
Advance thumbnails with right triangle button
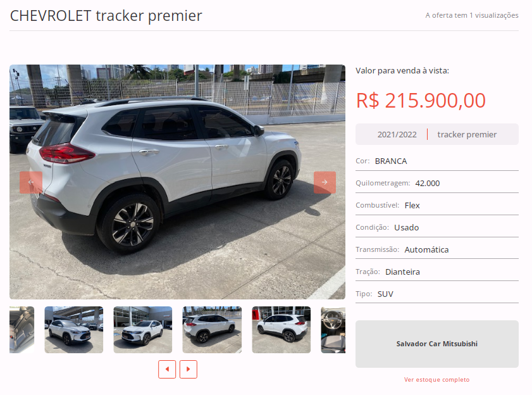pyautogui.click(x=189, y=369)
